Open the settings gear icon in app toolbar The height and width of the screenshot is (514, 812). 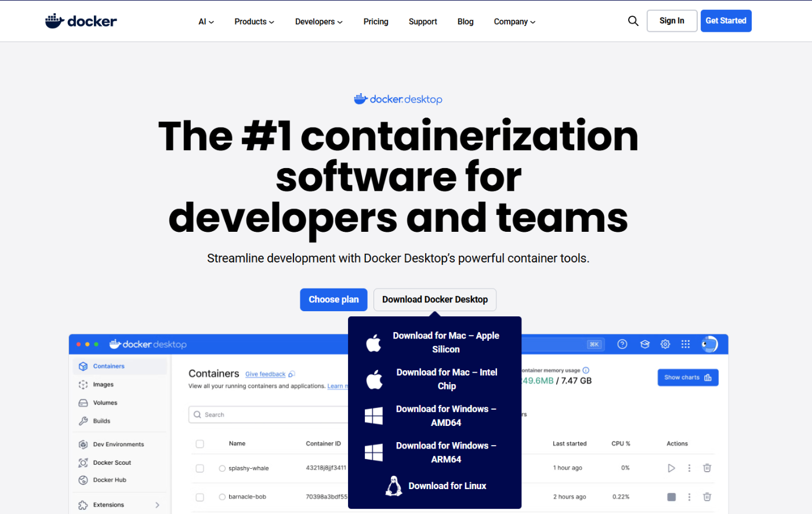[x=665, y=344]
